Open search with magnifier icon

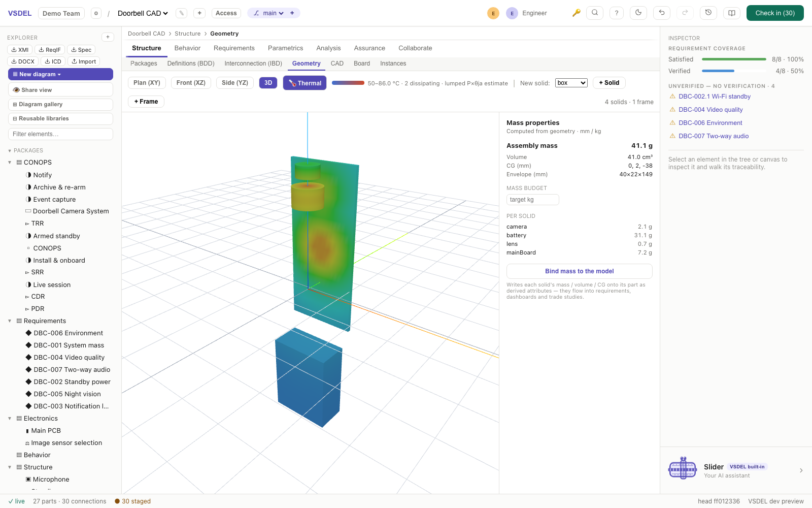point(595,13)
